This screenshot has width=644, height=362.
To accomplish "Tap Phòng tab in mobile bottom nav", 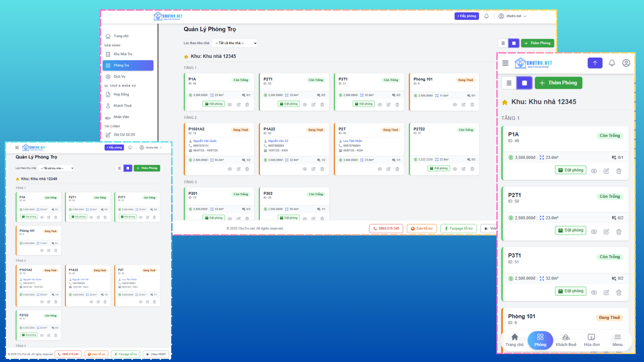I will pos(540,340).
